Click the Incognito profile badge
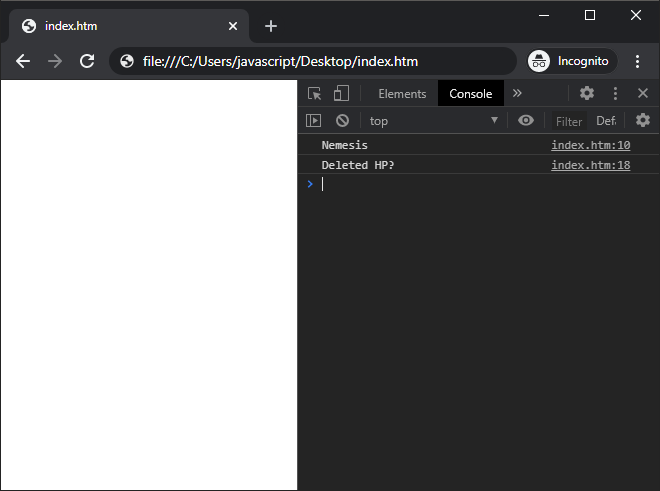The height and width of the screenshot is (491, 660). click(x=572, y=61)
